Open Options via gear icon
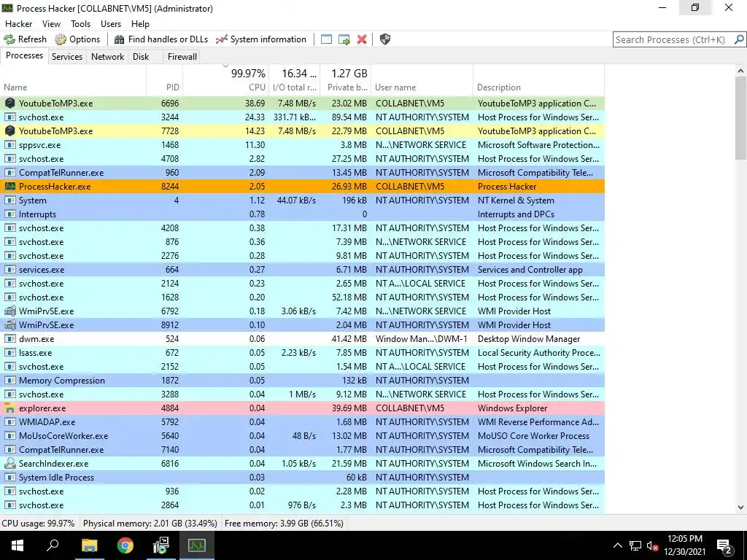The height and width of the screenshot is (560, 747). [x=61, y=39]
